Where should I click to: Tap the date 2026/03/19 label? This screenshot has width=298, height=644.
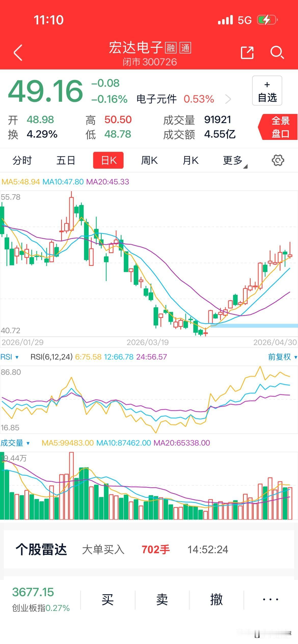coord(148,342)
